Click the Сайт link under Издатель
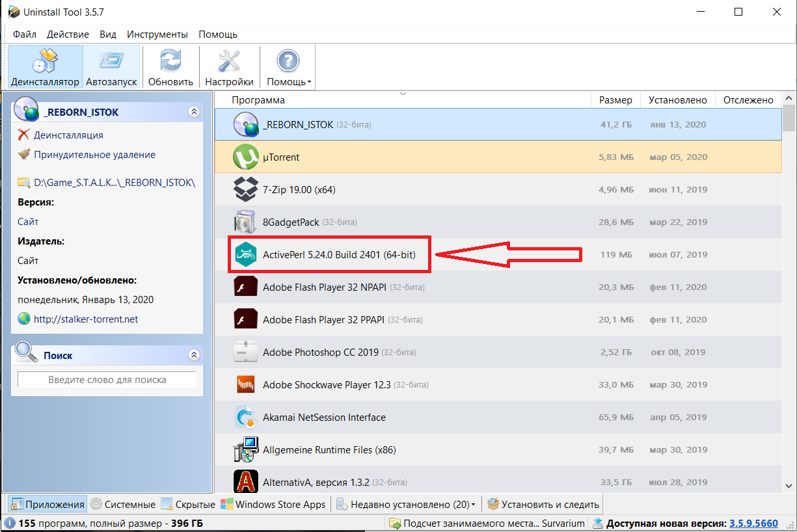 28,260
